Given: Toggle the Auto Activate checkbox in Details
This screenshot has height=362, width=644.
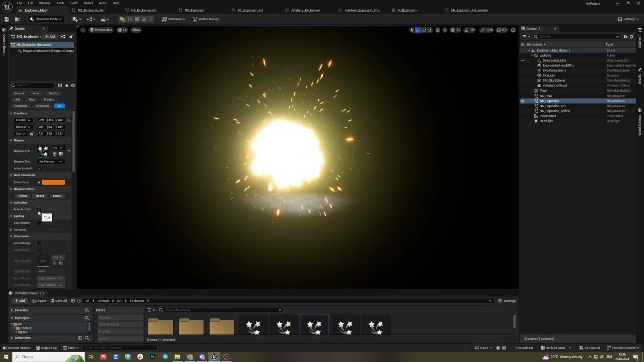Looking at the screenshot, I should 39,209.
